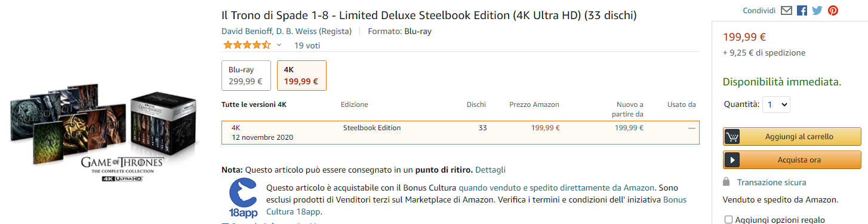This screenshot has height=224, width=868.
Task: Select the 4K 199,99 € format tab
Action: [x=301, y=75]
